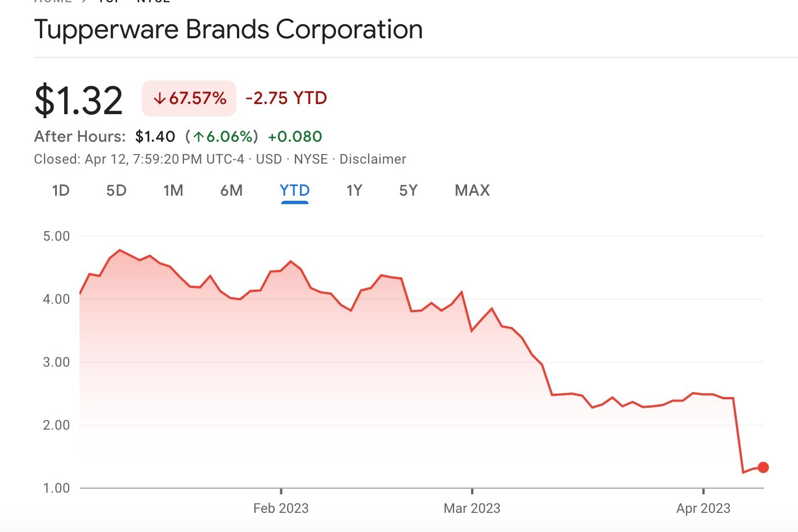Click the Apr 2023 axis label

pyautogui.click(x=703, y=508)
